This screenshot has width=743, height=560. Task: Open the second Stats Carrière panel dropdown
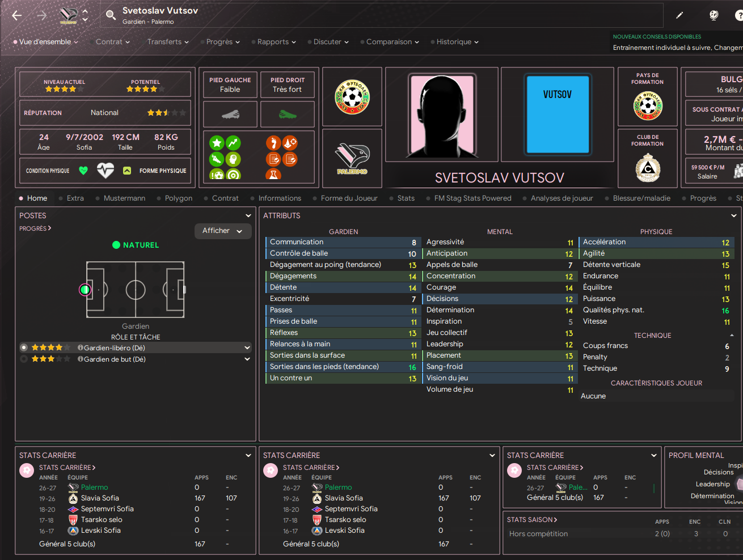tap(492, 456)
